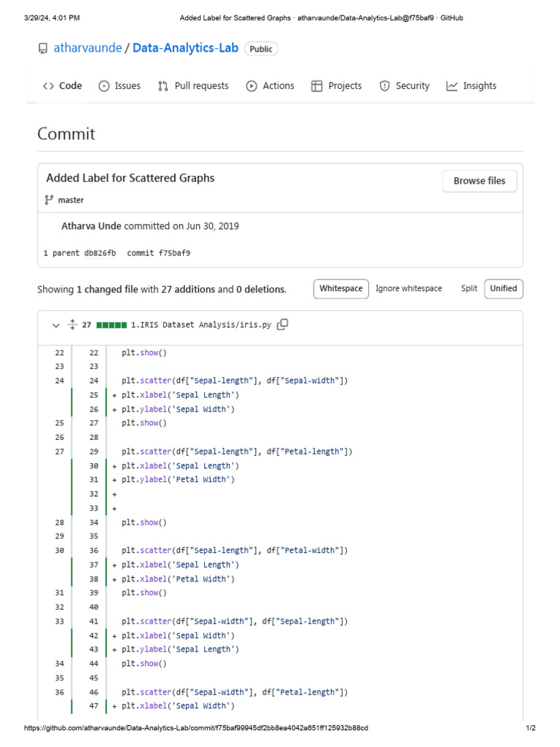Click the Commit page heading

point(66,134)
